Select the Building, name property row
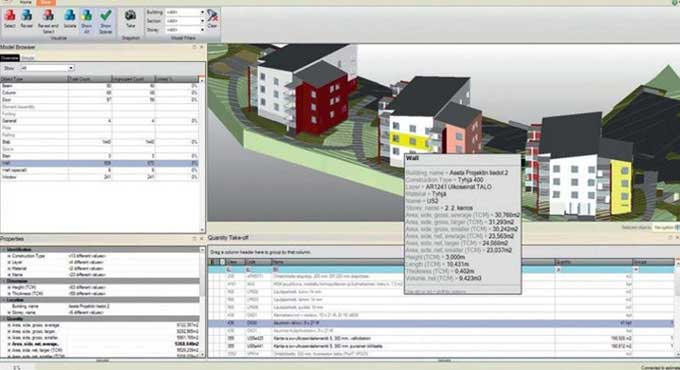Image resolution: width=680 pixels, height=370 pixels. coord(99,306)
